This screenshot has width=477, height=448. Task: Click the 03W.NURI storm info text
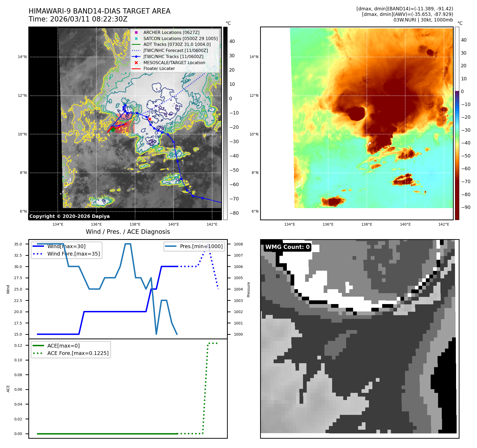coord(423,20)
